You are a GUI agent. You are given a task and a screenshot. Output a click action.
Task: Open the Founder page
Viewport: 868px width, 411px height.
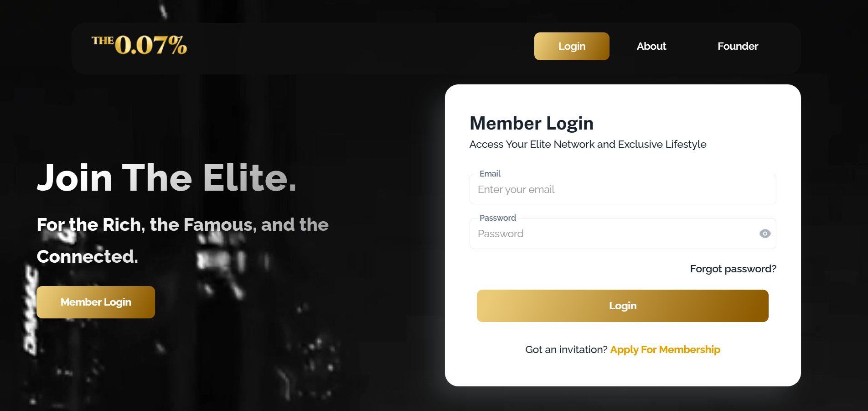[x=738, y=46]
